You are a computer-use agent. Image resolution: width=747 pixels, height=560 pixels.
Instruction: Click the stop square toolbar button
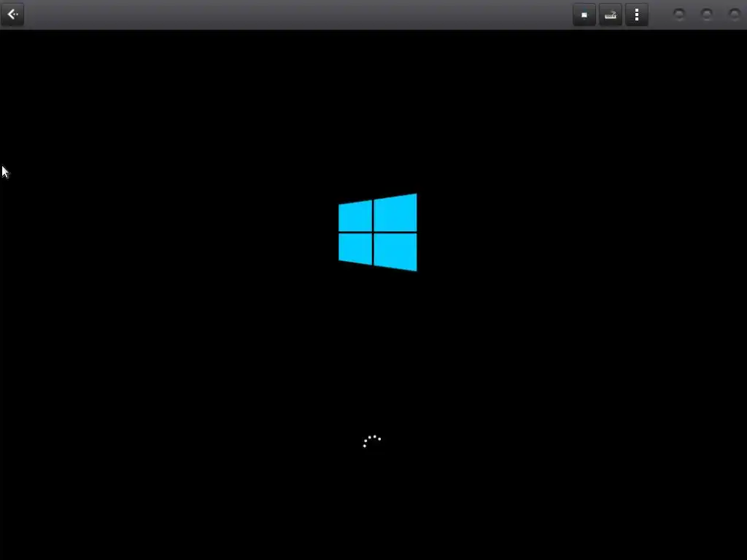[x=584, y=15]
